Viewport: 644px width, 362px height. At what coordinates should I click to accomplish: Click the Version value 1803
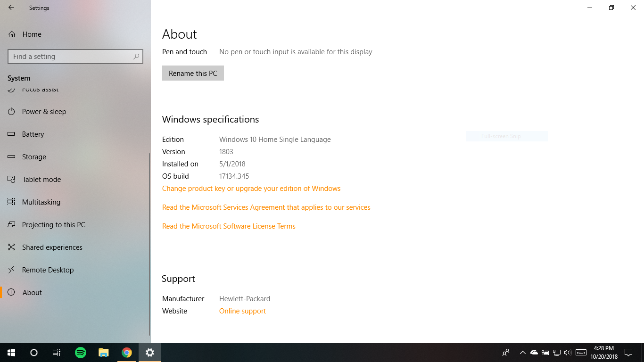(226, 152)
